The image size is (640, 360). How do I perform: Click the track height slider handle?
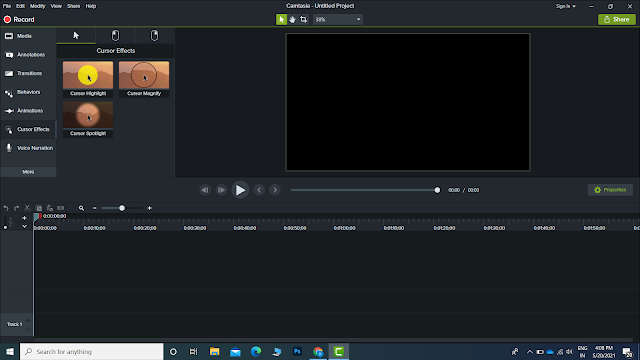(5, 227)
